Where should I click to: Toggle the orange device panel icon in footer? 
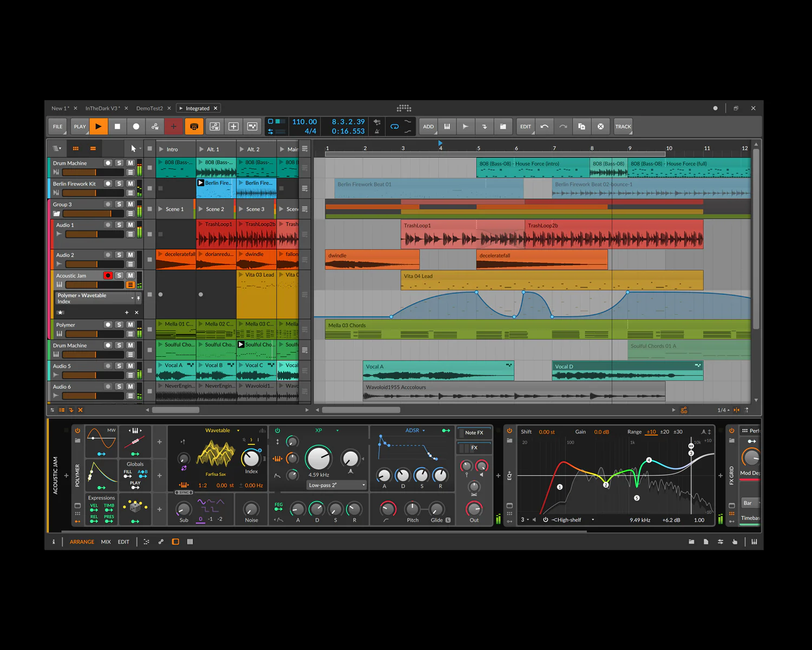[x=175, y=542]
